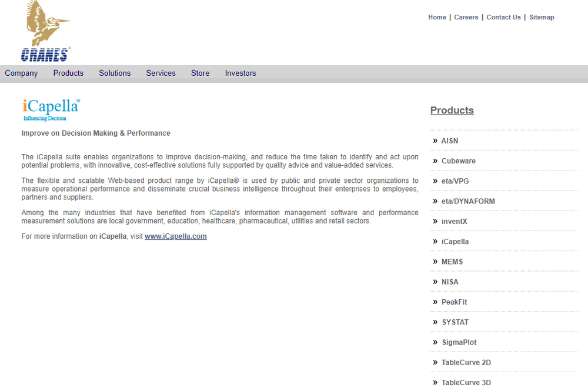Viewport: 588px width, 391px height.
Task: Go to the Sitemap page
Action: click(x=542, y=17)
